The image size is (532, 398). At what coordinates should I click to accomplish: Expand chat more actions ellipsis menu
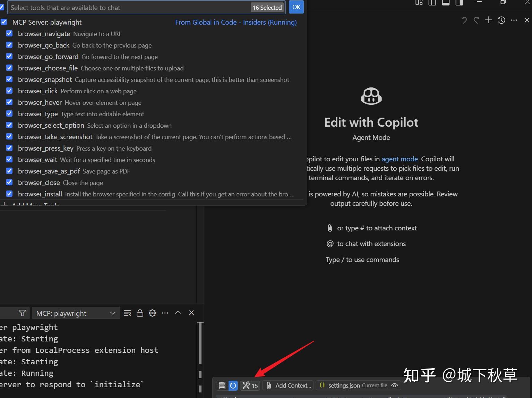coord(514,20)
